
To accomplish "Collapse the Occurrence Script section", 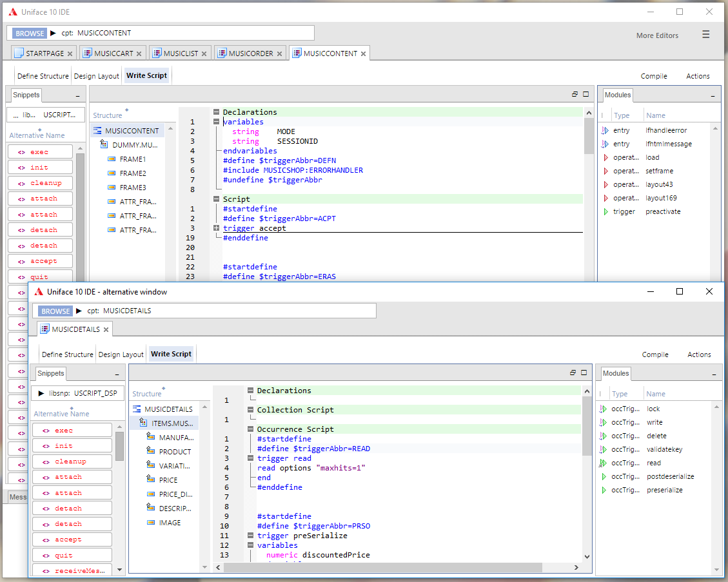I will pos(250,429).
